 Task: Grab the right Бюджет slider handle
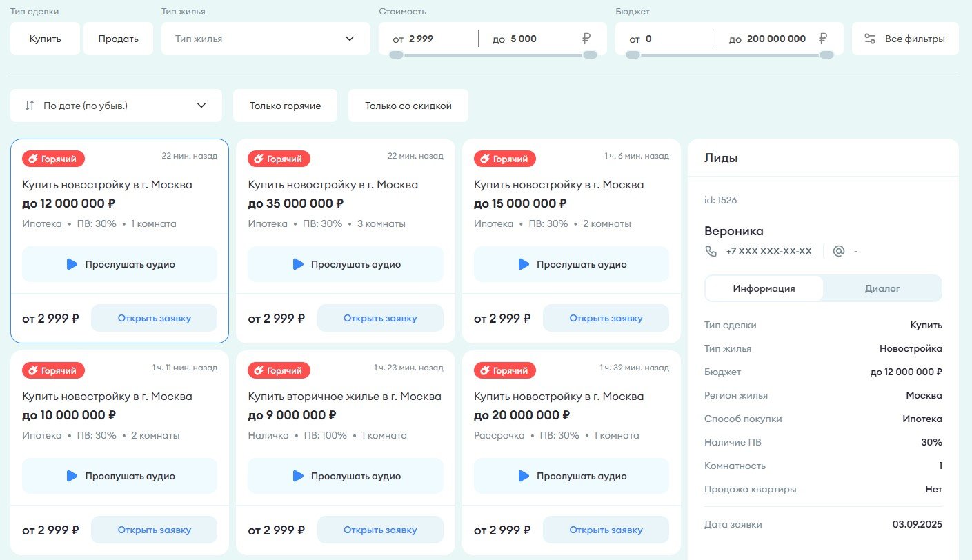pyautogui.click(x=826, y=54)
